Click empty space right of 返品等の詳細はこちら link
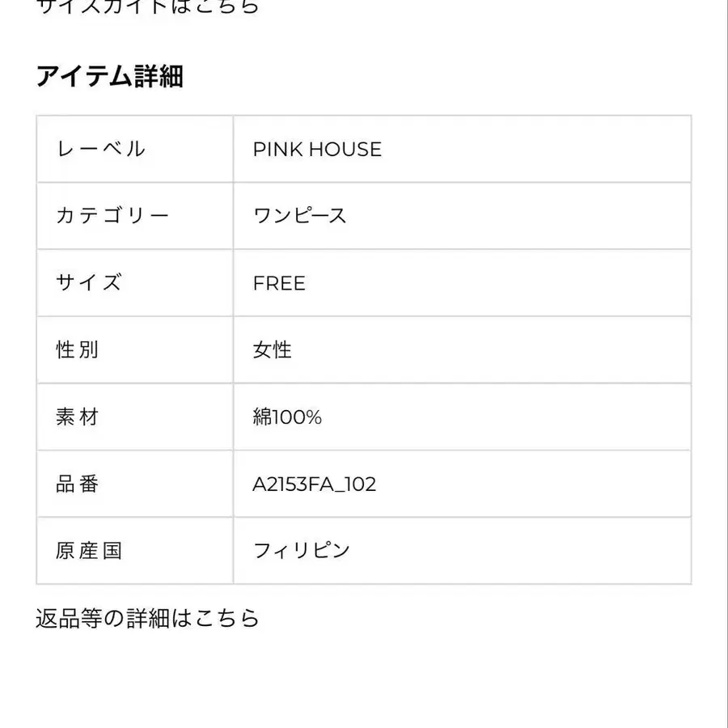The height and width of the screenshot is (728, 728). 485,618
